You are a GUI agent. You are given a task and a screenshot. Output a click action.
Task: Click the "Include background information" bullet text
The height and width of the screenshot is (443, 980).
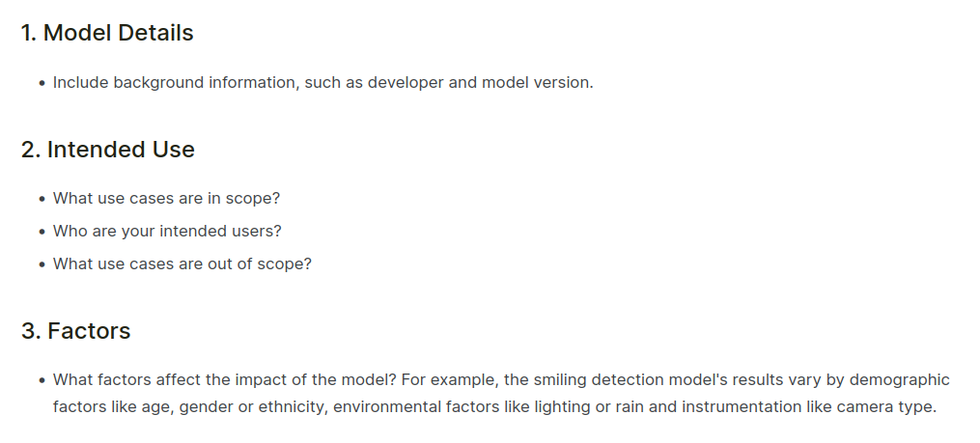click(176, 83)
